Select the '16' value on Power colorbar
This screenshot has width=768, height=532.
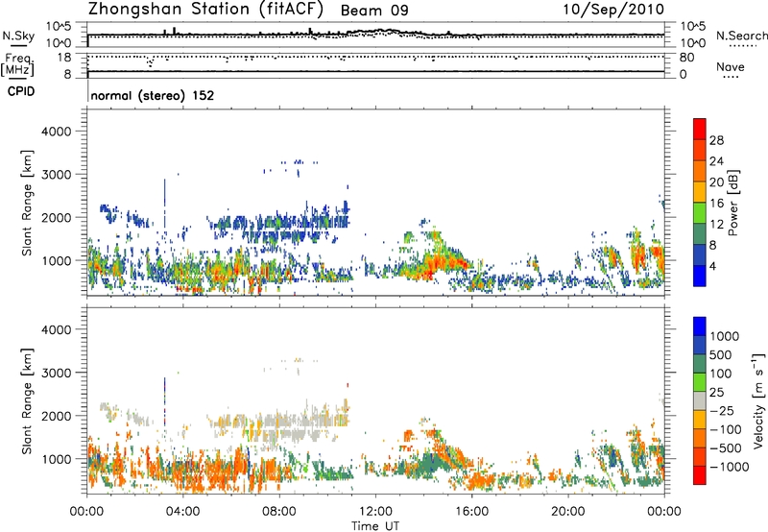tap(716, 204)
